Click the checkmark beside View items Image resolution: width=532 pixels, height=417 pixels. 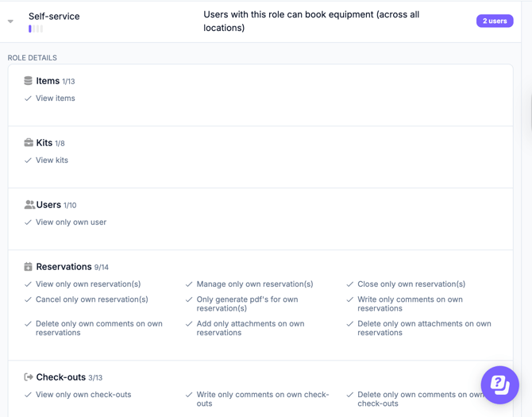28,98
